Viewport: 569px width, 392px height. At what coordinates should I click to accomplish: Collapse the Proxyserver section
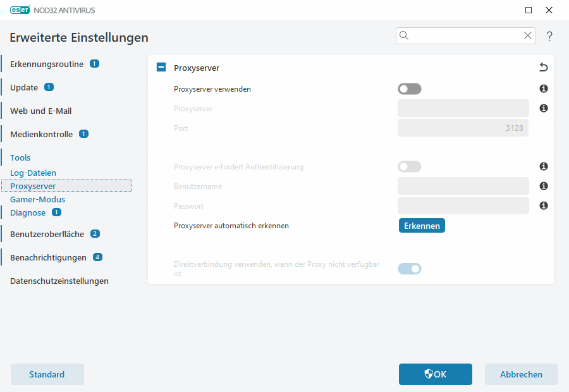point(161,66)
